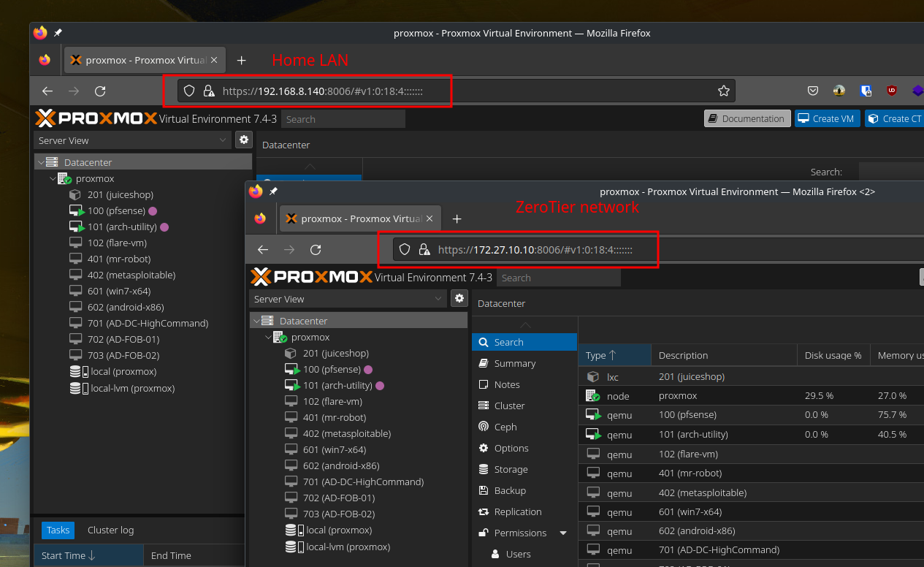Collapse the Datacenter tree in back window
924x567 pixels.
39,162
